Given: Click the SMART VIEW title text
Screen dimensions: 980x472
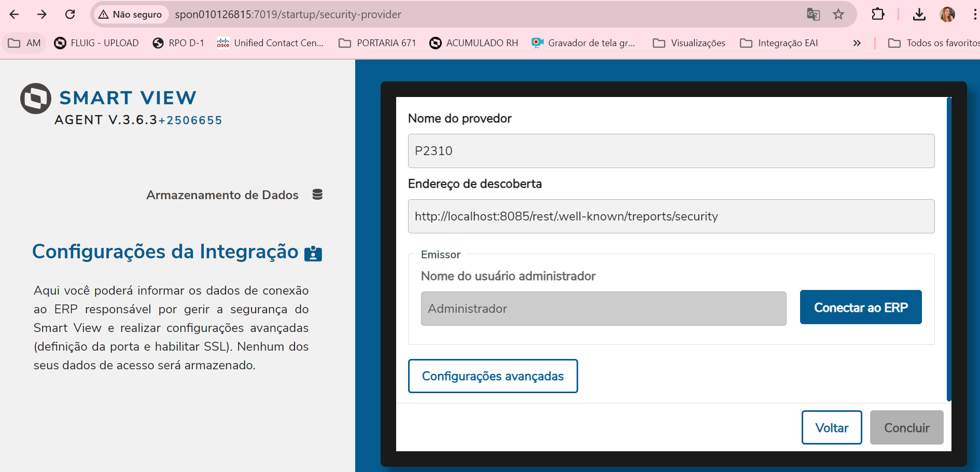Looking at the screenshot, I should click(128, 98).
